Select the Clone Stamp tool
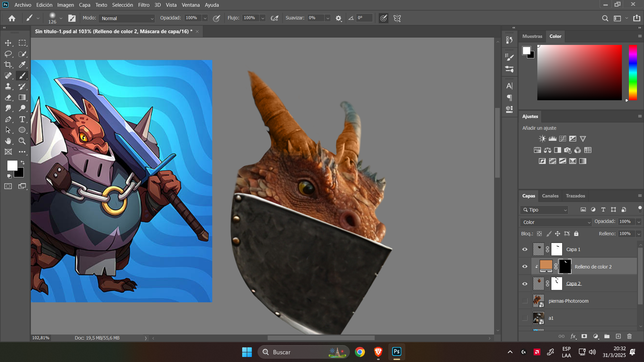This screenshot has width=644, height=362. coord(8,86)
